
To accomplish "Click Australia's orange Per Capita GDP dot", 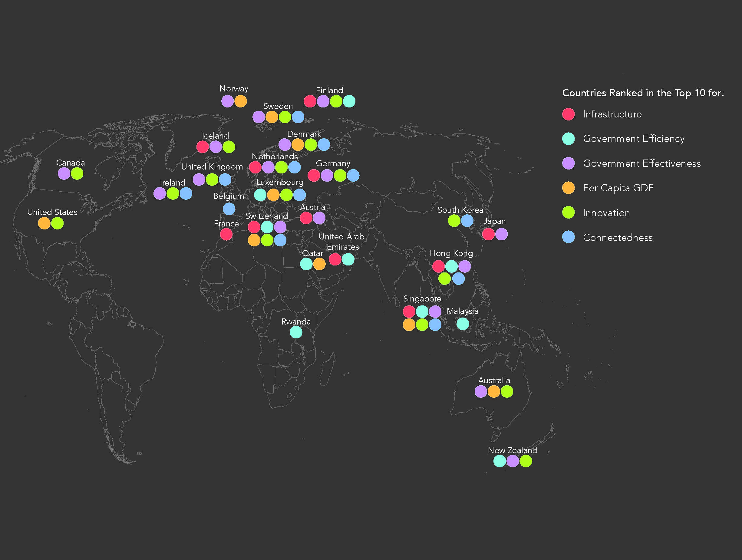I will coord(494,391).
